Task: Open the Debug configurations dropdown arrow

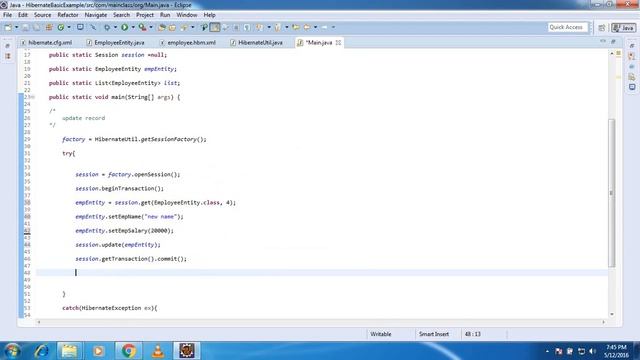Action: 115,27
